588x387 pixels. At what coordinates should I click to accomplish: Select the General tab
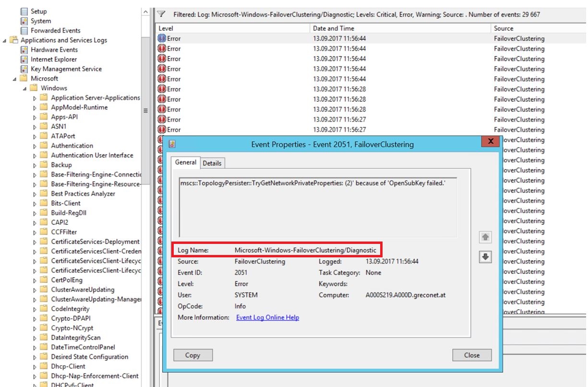(x=185, y=163)
